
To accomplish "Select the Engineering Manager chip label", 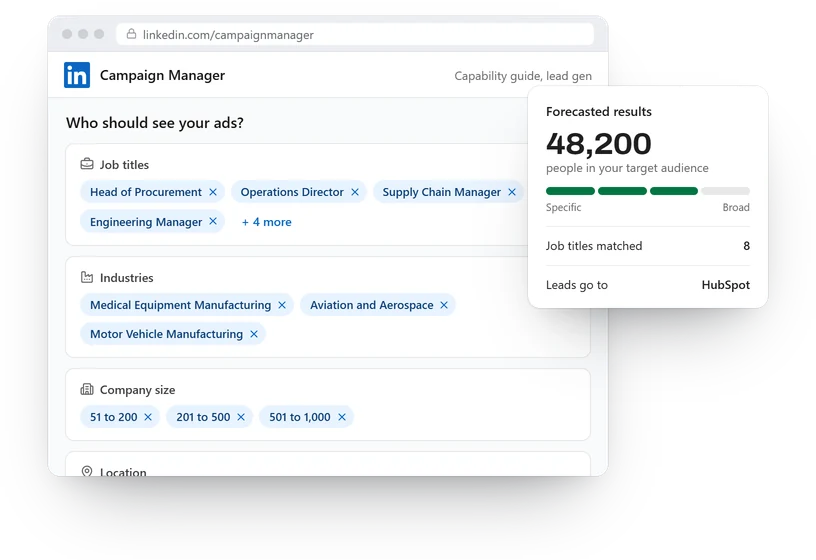I will (x=146, y=222).
